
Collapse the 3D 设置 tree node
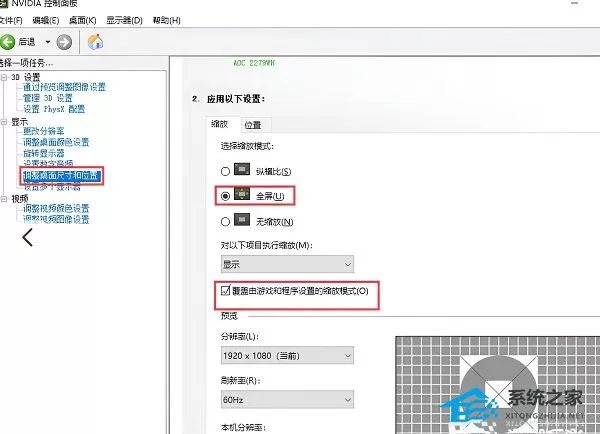click(x=4, y=78)
